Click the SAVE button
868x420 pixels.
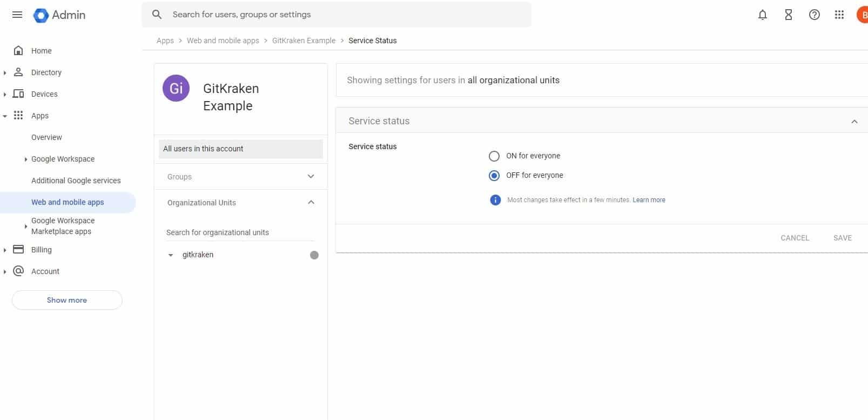click(x=843, y=238)
